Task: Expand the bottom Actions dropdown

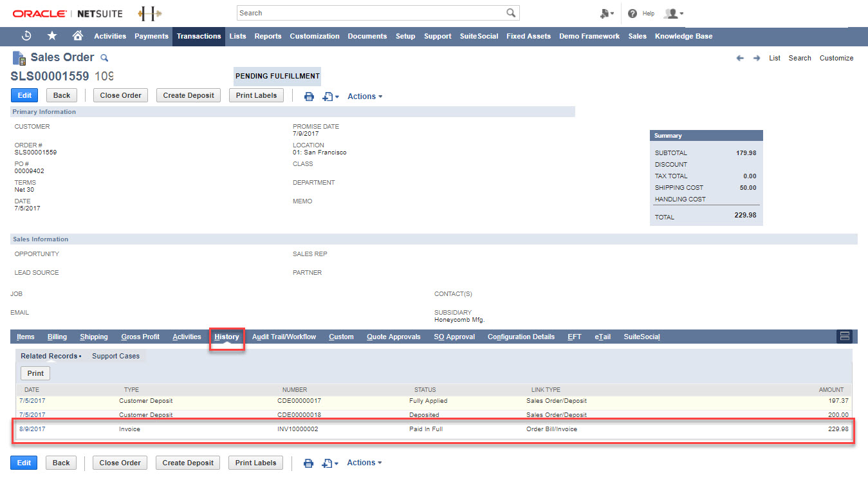Action: point(365,463)
